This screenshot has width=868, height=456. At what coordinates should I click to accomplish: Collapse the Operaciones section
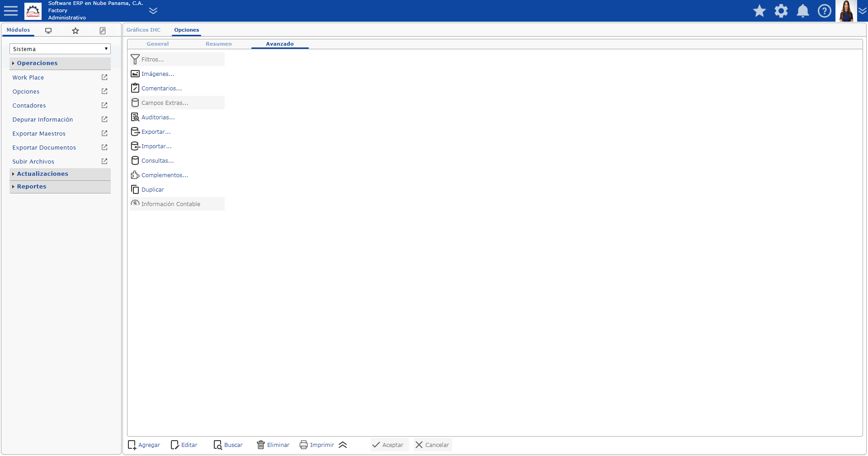pyautogui.click(x=60, y=63)
